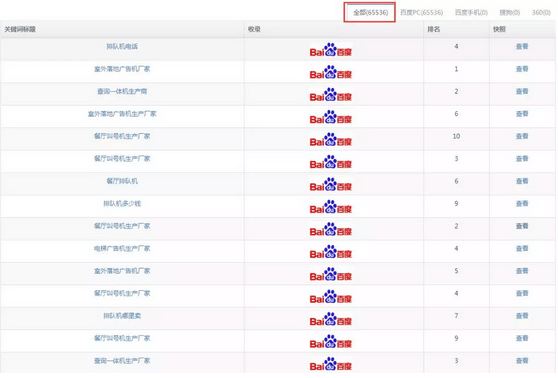Click Baidu logo for 餐厅叫号机生产厂家 rank 9

pyautogui.click(x=331, y=341)
